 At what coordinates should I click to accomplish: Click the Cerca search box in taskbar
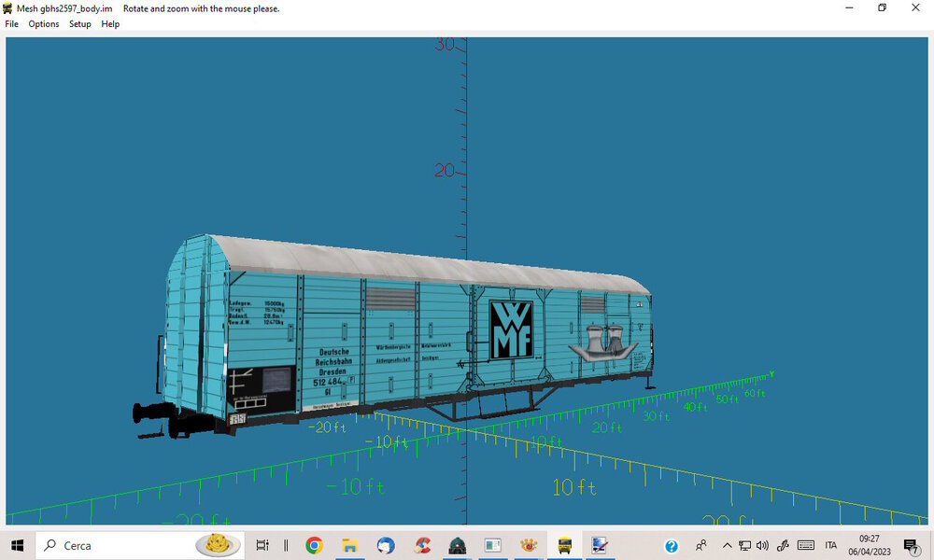pos(139,545)
